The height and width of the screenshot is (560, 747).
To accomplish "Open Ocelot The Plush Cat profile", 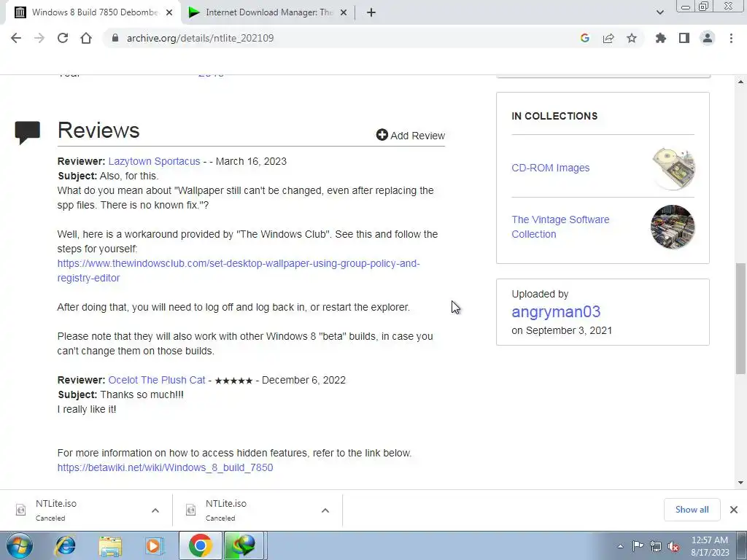I will tap(157, 380).
